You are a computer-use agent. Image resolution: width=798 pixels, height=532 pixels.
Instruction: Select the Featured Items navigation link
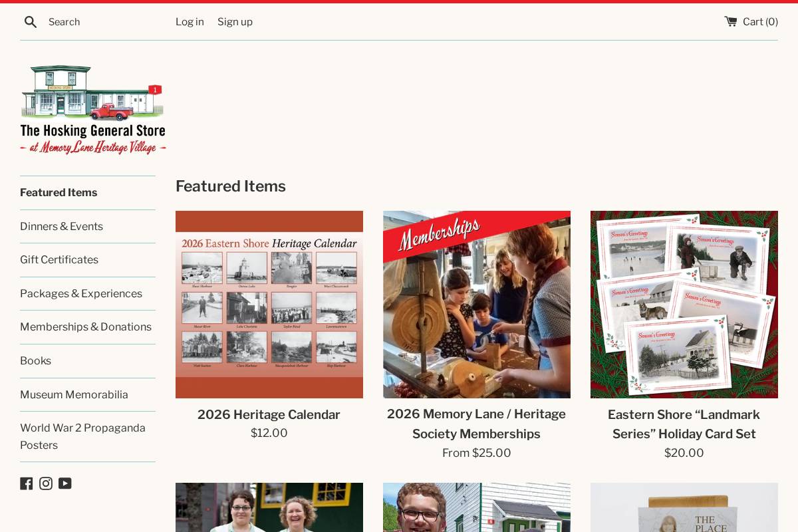59,193
